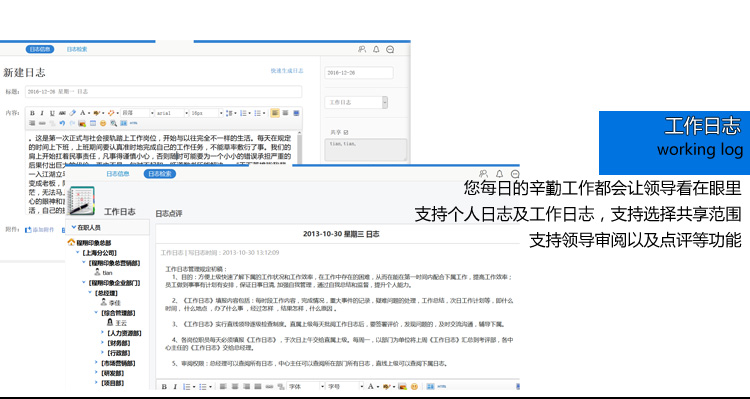Click the new-log content vertical scrollbar
This screenshot has height=399, width=750.
pos(299,148)
